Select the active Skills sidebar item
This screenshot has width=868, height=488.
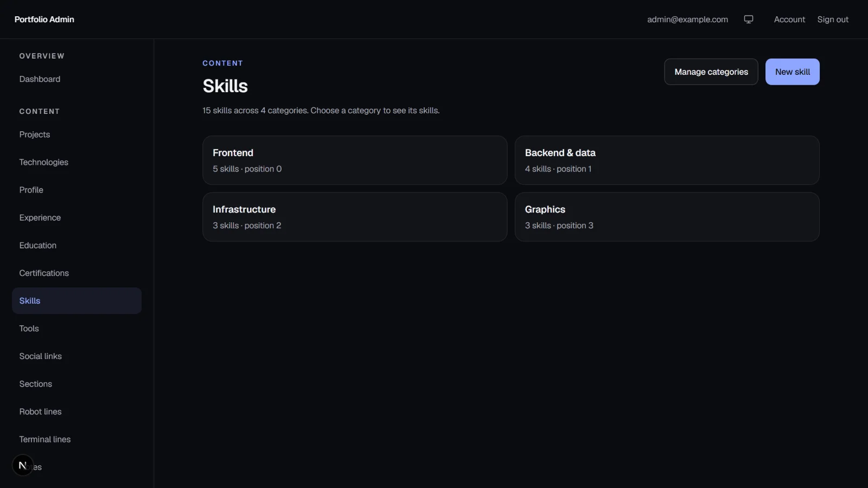[76, 300]
